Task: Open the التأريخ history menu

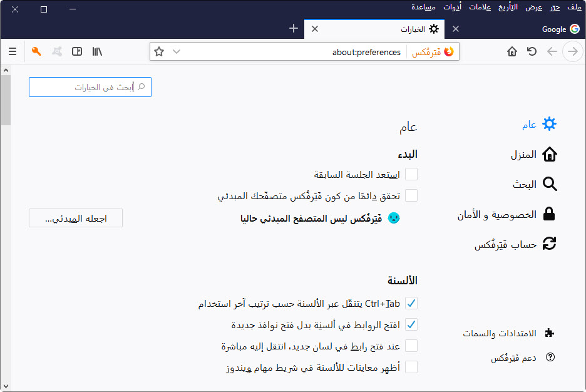Action: pos(508,7)
